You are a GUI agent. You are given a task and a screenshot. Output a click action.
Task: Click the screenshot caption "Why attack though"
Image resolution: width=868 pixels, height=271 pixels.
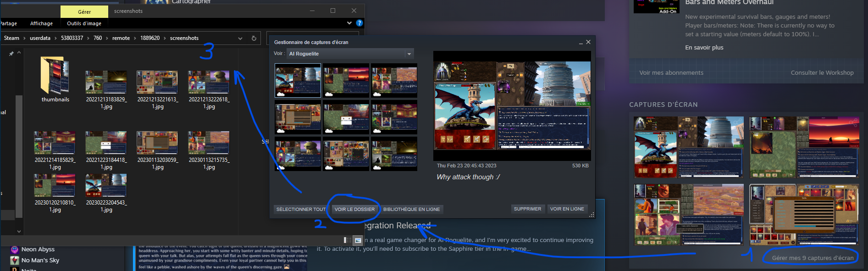(468, 177)
